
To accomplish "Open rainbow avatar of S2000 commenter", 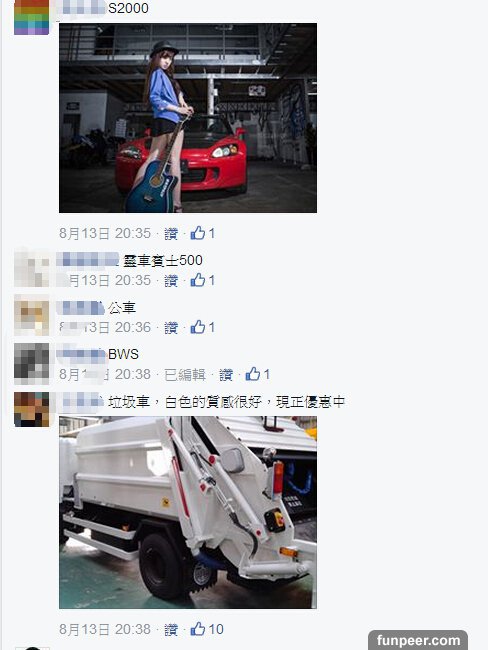I will (x=32, y=17).
